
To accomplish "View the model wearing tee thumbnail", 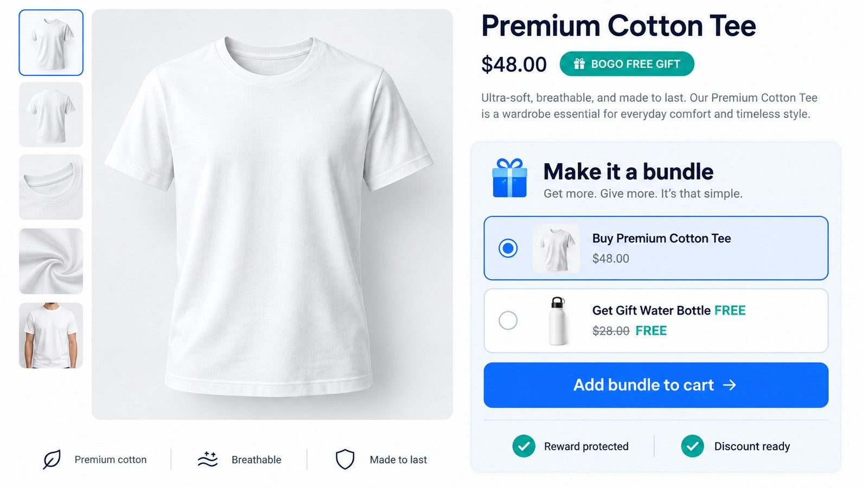I will click(x=51, y=336).
